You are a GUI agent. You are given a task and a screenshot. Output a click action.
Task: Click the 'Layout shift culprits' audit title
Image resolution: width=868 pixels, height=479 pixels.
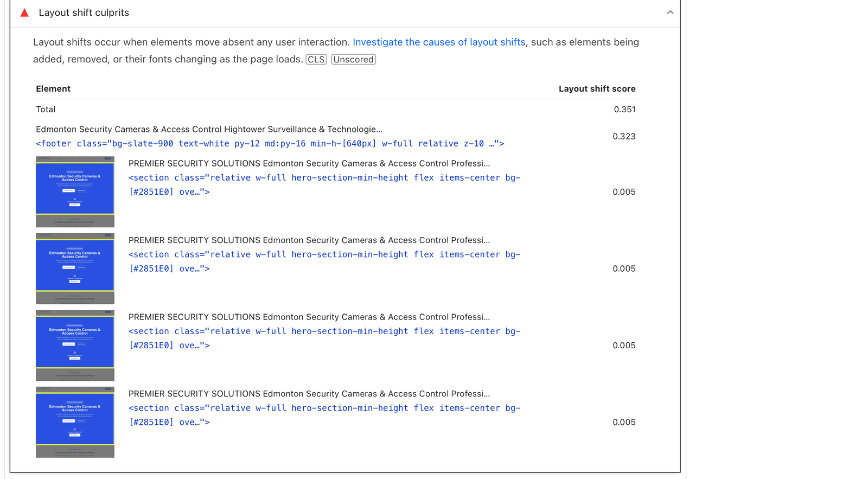click(84, 12)
